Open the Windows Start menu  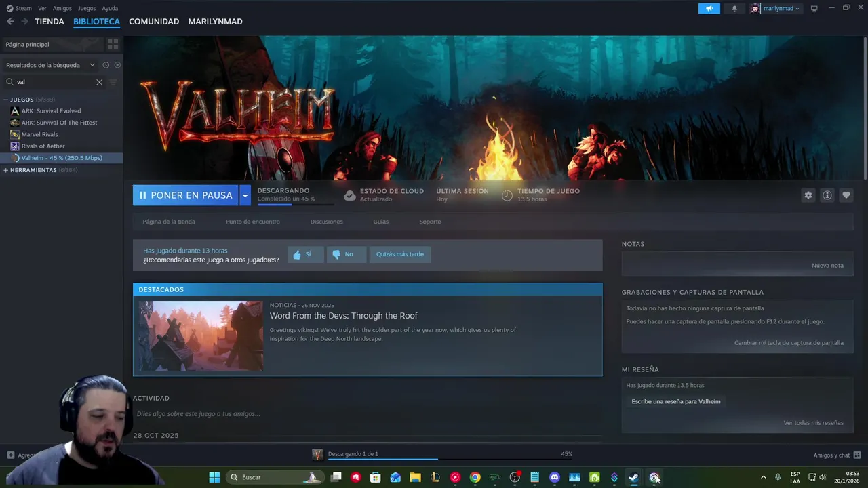point(214,477)
